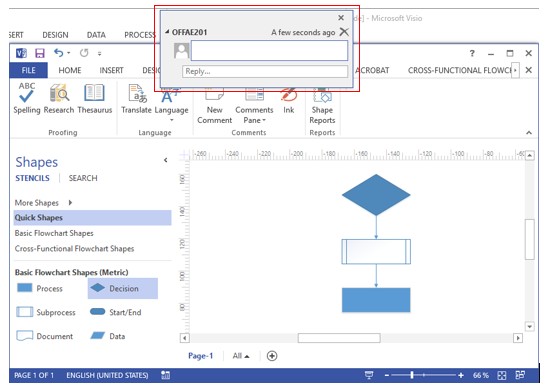Image resolution: width=546 pixels, height=389 pixels.
Task: Select the Basic Flowchart Shapes stencil
Action: coord(54,233)
